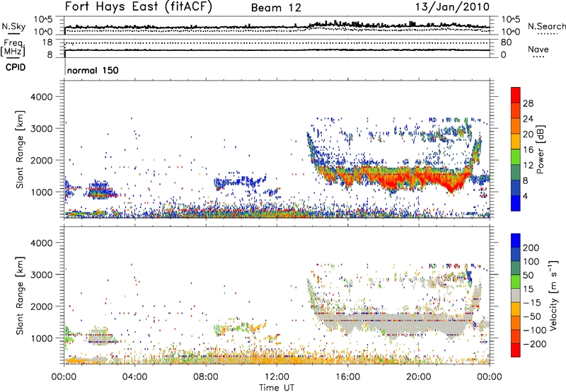Select the "N.Sky" legend label

pyautogui.click(x=13, y=26)
